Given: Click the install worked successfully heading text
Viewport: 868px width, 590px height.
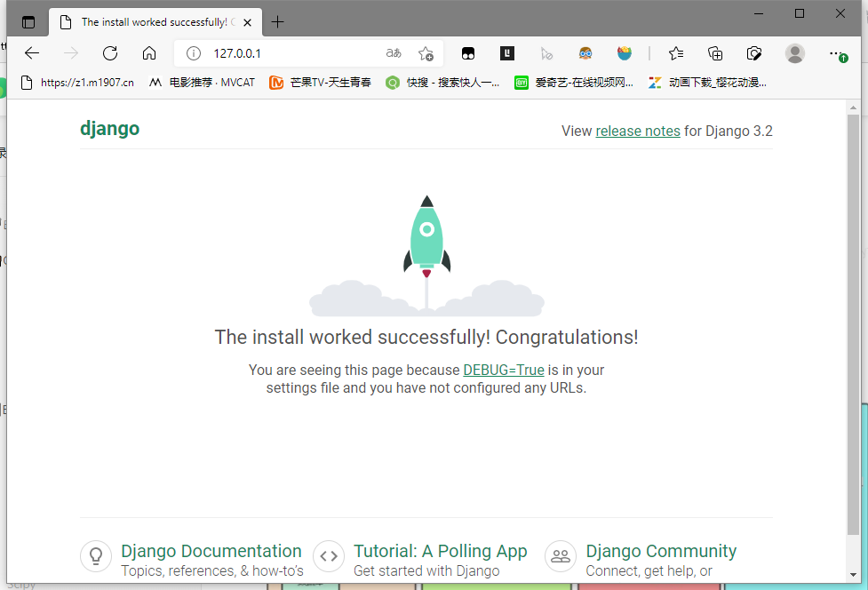Looking at the screenshot, I should click(426, 337).
